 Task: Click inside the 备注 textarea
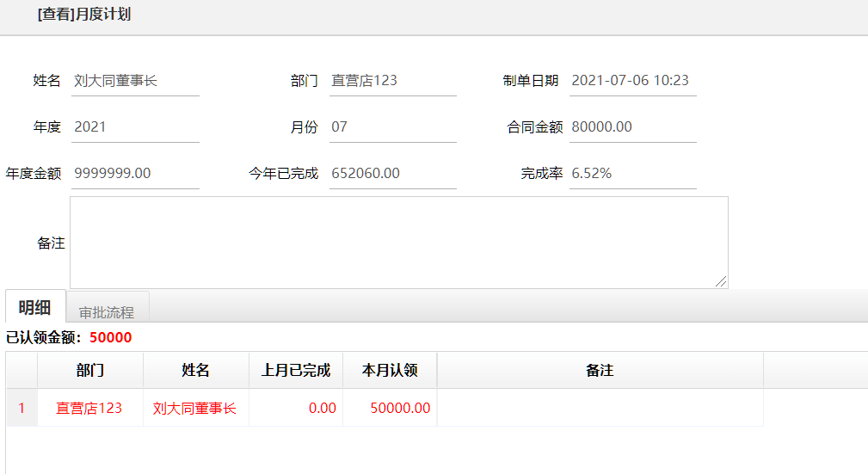398,242
